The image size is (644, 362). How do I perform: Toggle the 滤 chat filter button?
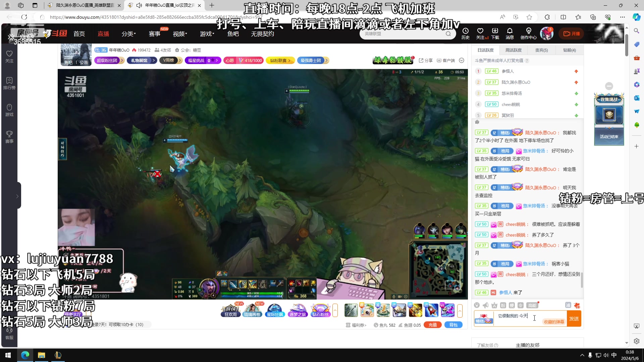[x=568, y=305]
